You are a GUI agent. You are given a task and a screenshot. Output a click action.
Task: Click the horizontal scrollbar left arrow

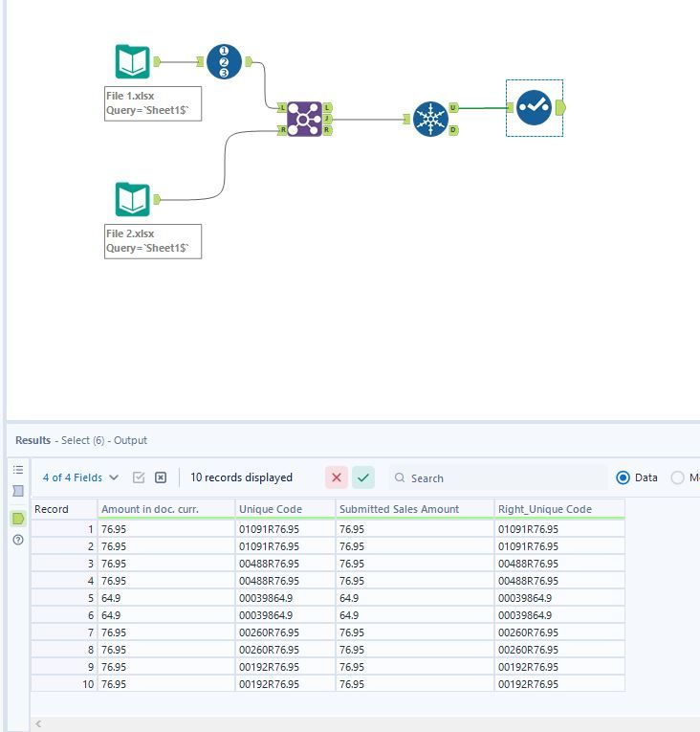pos(38,723)
